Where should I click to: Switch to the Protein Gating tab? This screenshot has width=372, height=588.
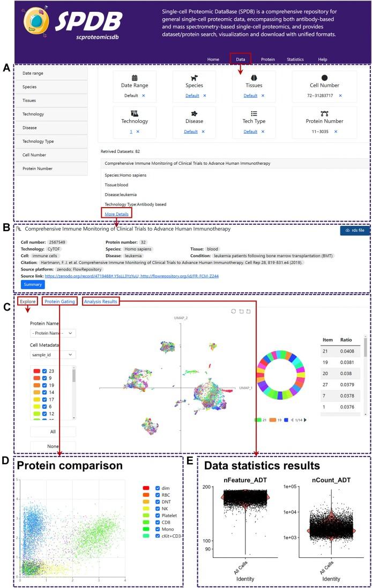pyautogui.click(x=59, y=302)
